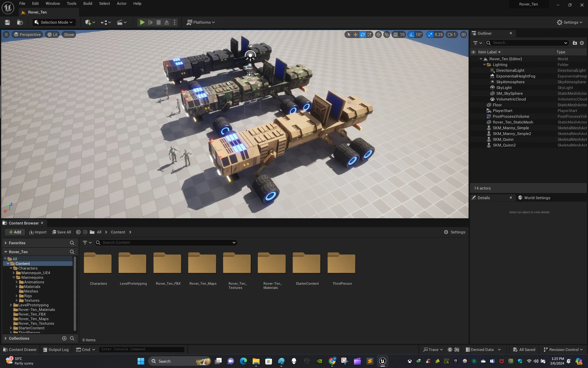The image size is (588, 368).
Task: Click the Skip frame playback button
Action: click(x=150, y=22)
